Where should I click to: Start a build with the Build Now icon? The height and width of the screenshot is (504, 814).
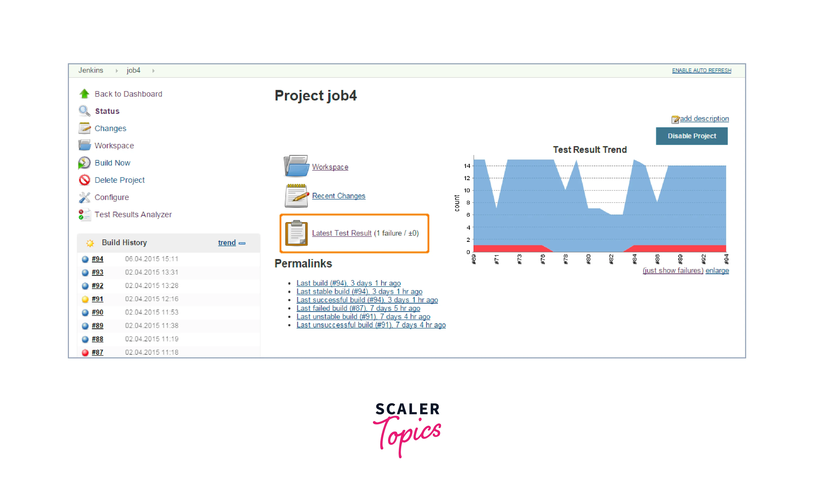tap(85, 163)
